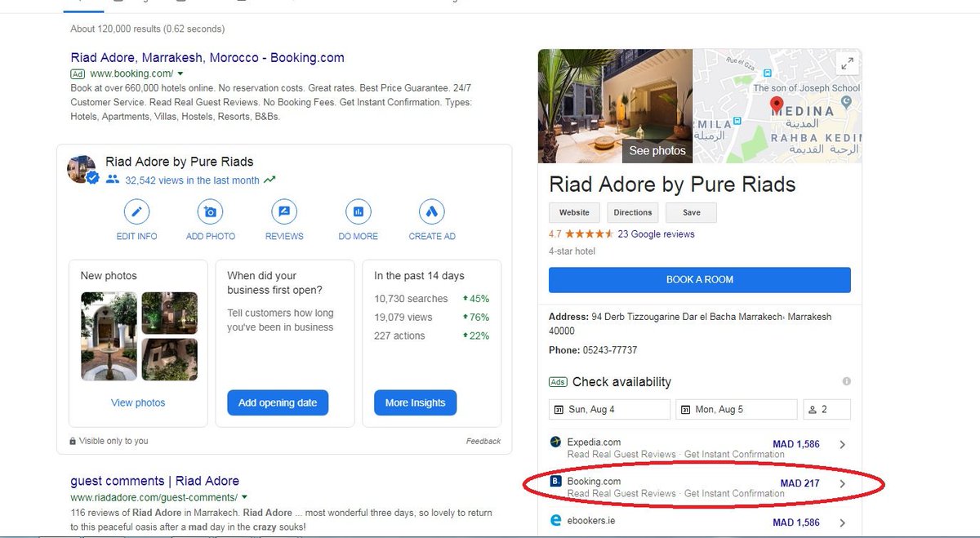980x538 pixels.
Task: Click the Booking.com logo icon
Action: click(x=556, y=482)
